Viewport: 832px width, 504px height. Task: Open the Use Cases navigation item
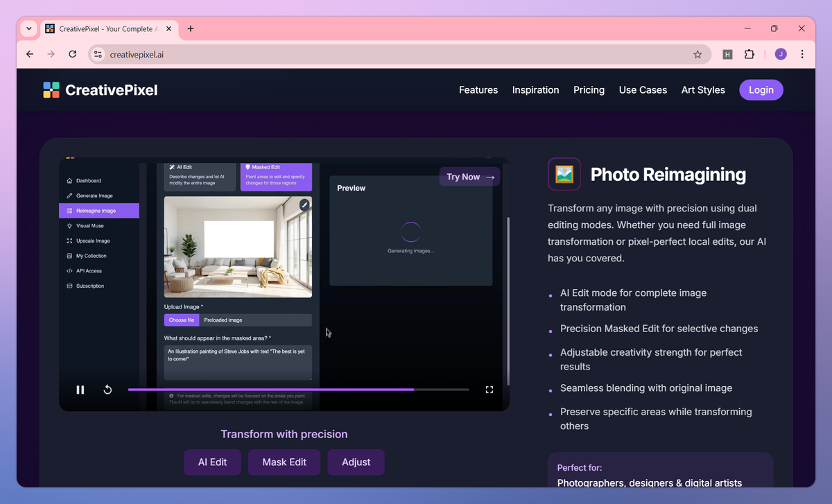coord(642,89)
